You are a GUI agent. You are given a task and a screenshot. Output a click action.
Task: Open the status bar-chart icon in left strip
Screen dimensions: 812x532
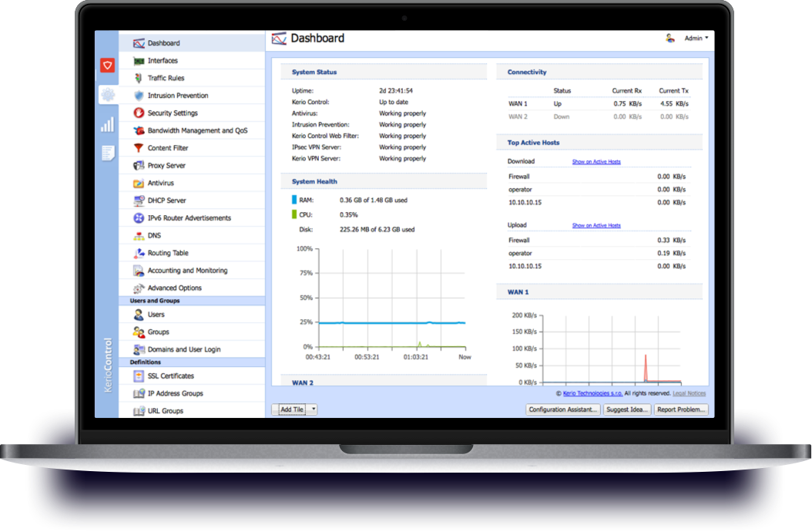point(107,125)
